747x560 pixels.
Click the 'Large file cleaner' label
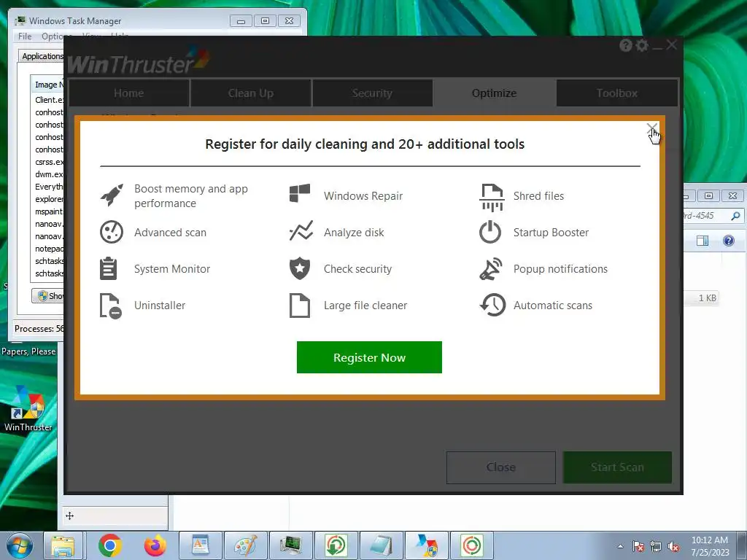(x=365, y=306)
